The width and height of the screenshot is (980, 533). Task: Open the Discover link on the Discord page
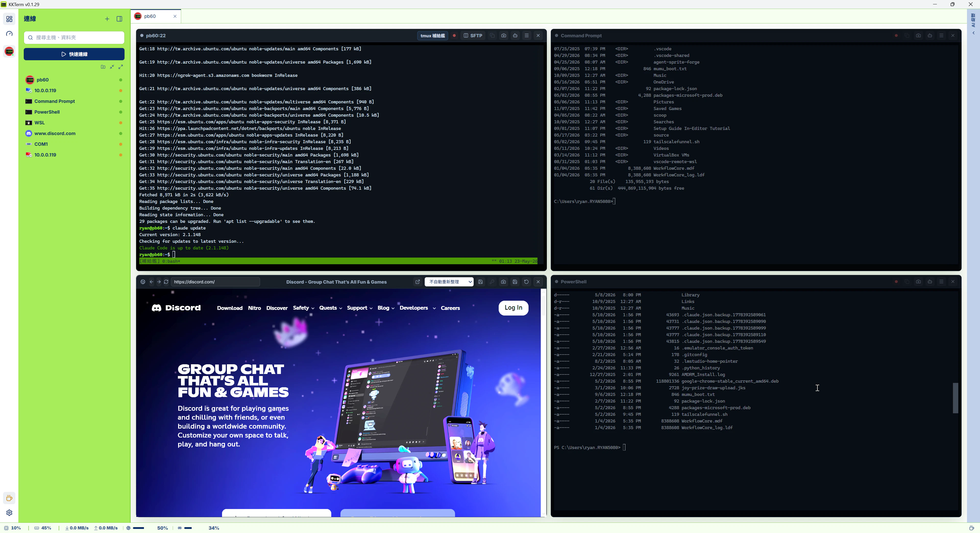point(277,308)
